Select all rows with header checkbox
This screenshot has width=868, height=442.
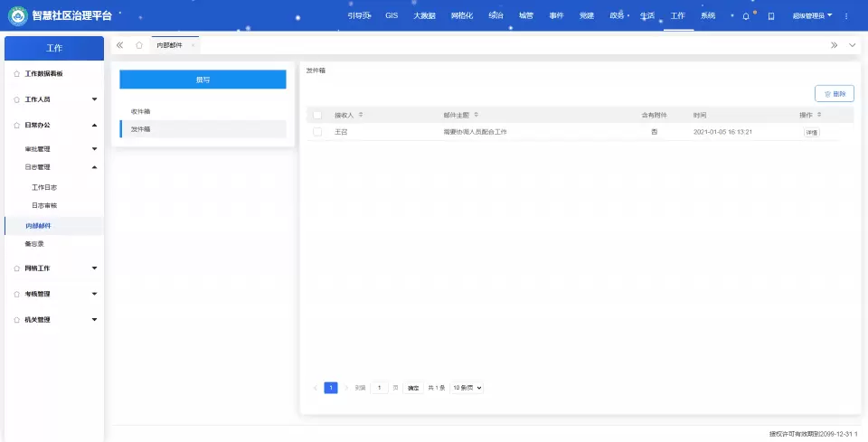pyautogui.click(x=317, y=116)
